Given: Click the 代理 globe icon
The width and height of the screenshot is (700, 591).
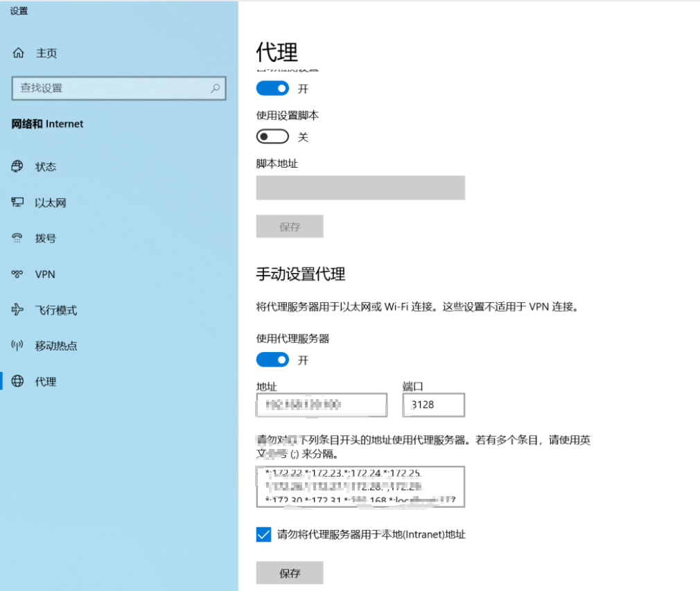Looking at the screenshot, I should [17, 381].
